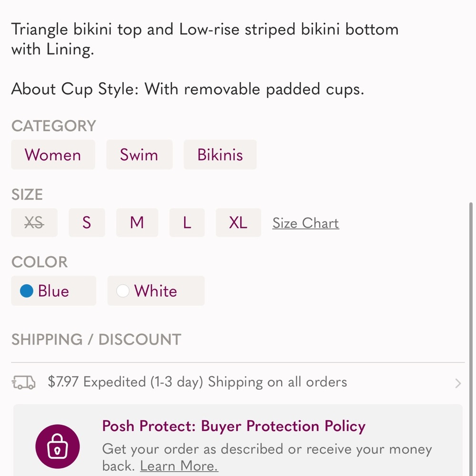
Task: Open the Women category tag
Action: coord(53,155)
